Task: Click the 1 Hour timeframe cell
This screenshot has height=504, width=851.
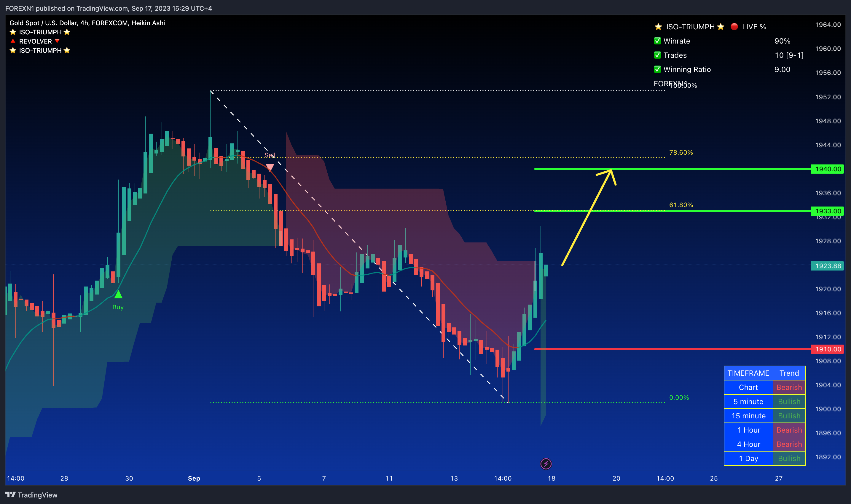Action: (x=748, y=430)
